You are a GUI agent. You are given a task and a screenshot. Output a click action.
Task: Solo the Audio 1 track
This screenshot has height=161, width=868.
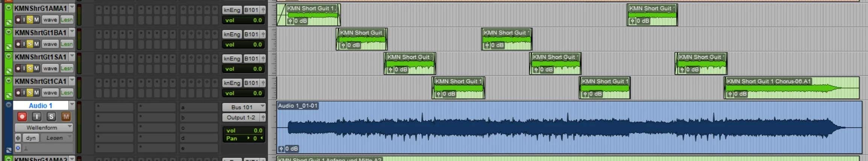[52, 117]
